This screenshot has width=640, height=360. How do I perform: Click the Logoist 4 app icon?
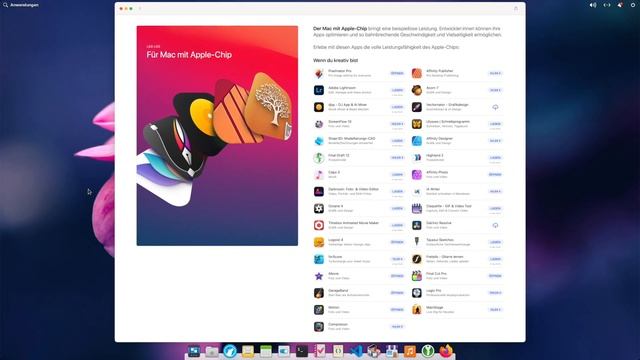(x=319, y=242)
